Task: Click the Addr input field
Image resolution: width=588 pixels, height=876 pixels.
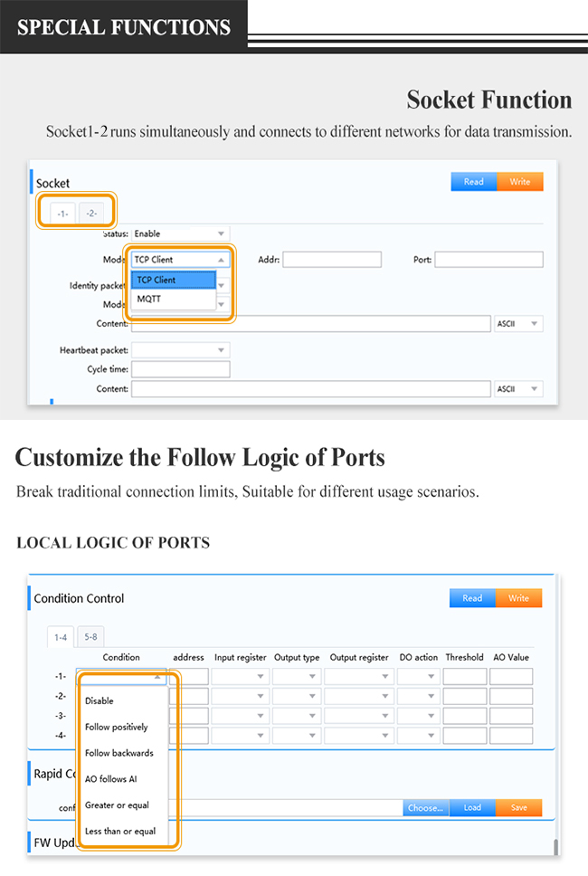Action: click(x=332, y=259)
